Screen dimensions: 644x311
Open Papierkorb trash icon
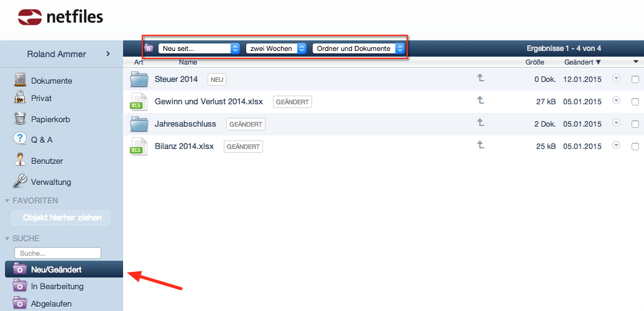click(x=21, y=119)
